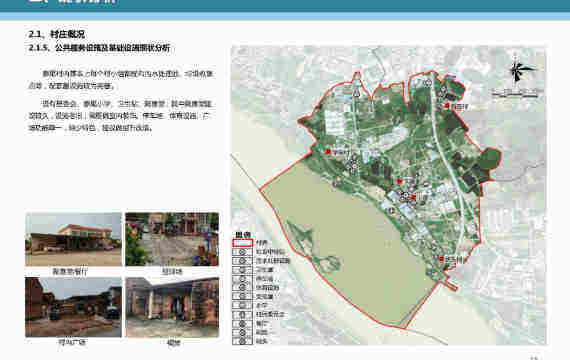Viewport: 570px width, 360px height.
Task: Open the courtyard photo with the green shrub
Action: tap(172, 239)
